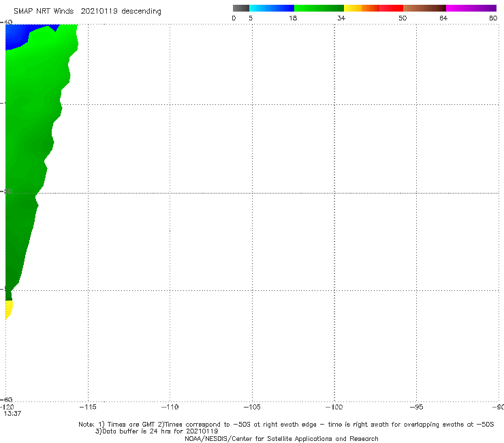The width and height of the screenshot is (504, 443).
Task: Click the longitude label '-105'
Action: (x=252, y=407)
